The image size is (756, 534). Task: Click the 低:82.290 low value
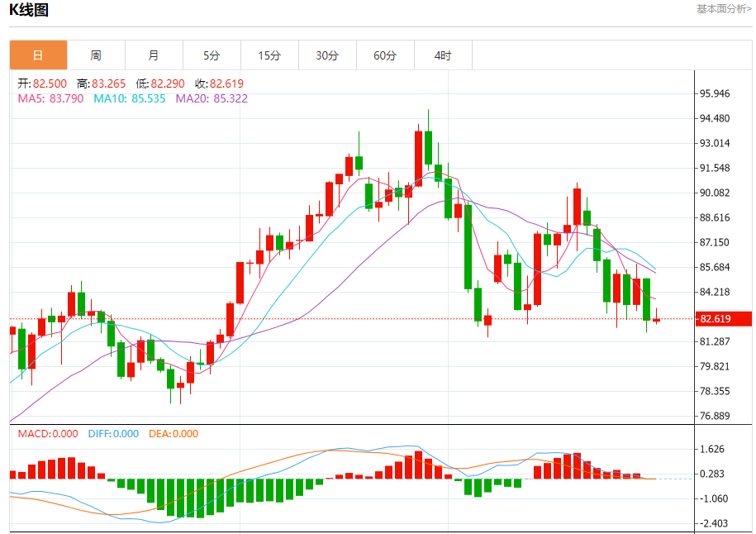[160, 83]
